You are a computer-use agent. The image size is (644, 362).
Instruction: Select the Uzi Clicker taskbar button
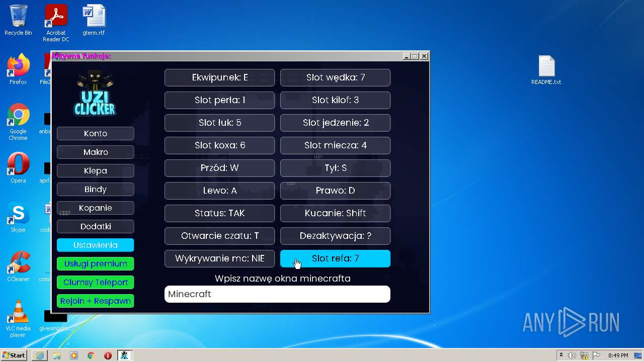point(125,355)
